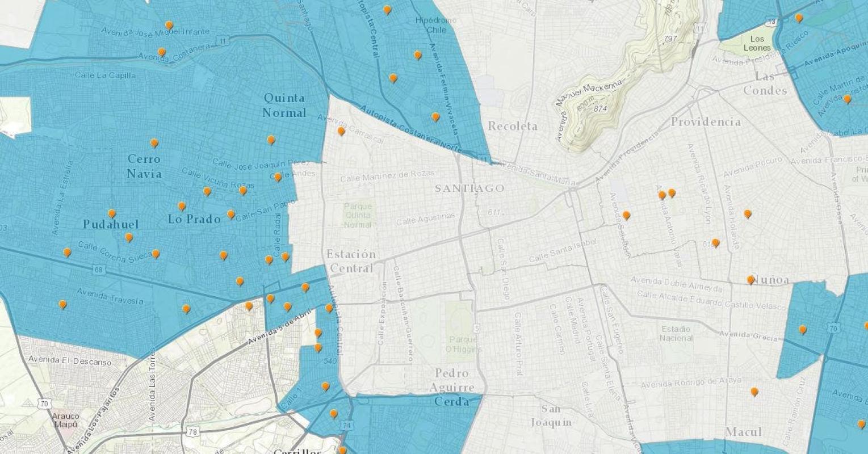Open the pin above Avenida Grecia's right end
Image resolution: width=868 pixels, height=454 pixels.
click(x=802, y=329)
